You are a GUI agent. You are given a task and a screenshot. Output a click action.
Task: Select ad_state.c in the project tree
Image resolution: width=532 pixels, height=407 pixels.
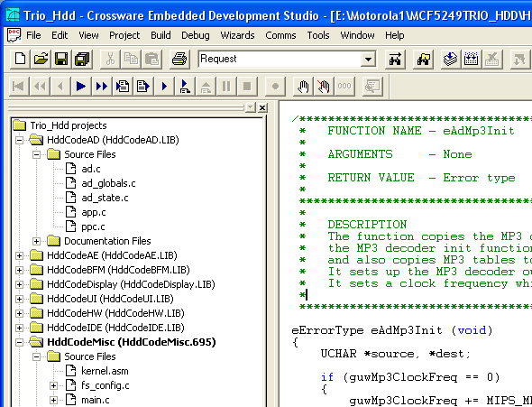click(x=105, y=198)
